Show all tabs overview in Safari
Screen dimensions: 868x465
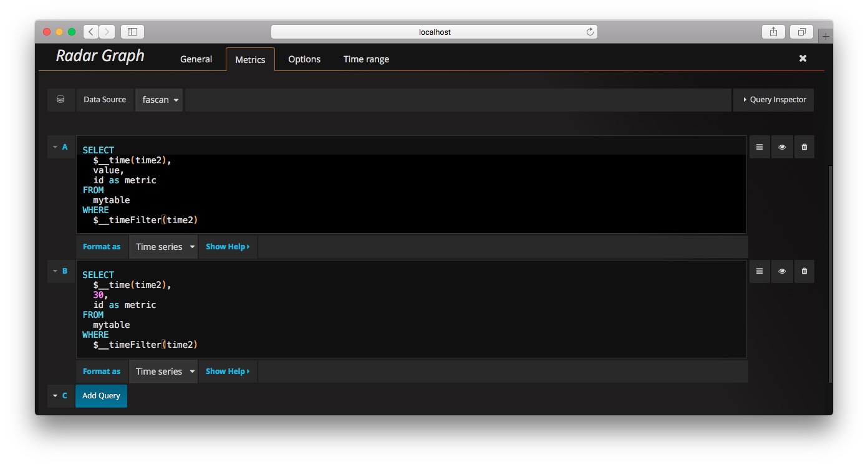tap(802, 31)
